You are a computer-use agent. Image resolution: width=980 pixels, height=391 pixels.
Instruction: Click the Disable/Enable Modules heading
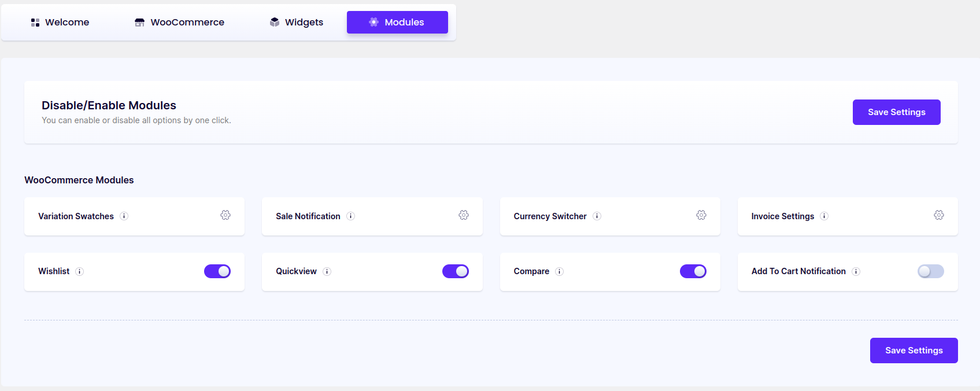click(x=109, y=105)
